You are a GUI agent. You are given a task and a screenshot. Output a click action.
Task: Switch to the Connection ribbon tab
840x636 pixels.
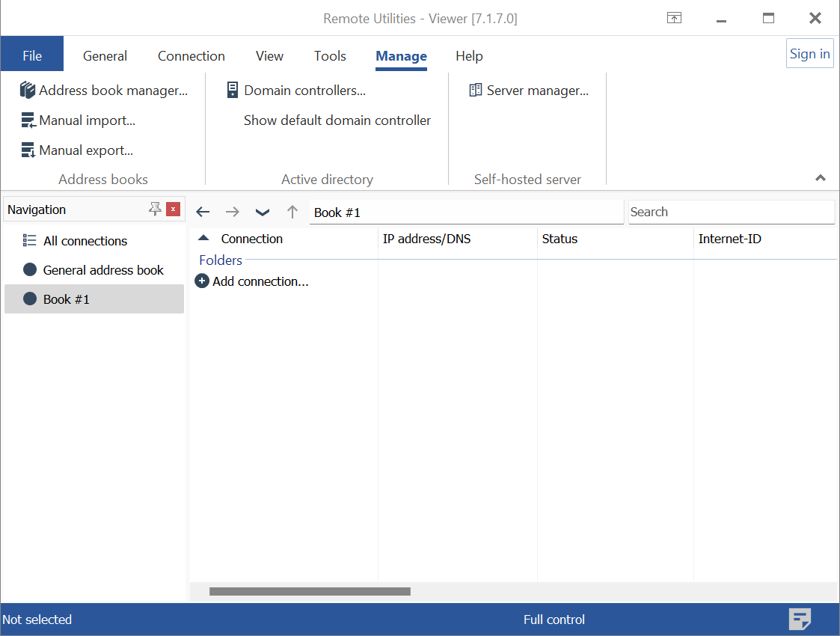tap(191, 56)
